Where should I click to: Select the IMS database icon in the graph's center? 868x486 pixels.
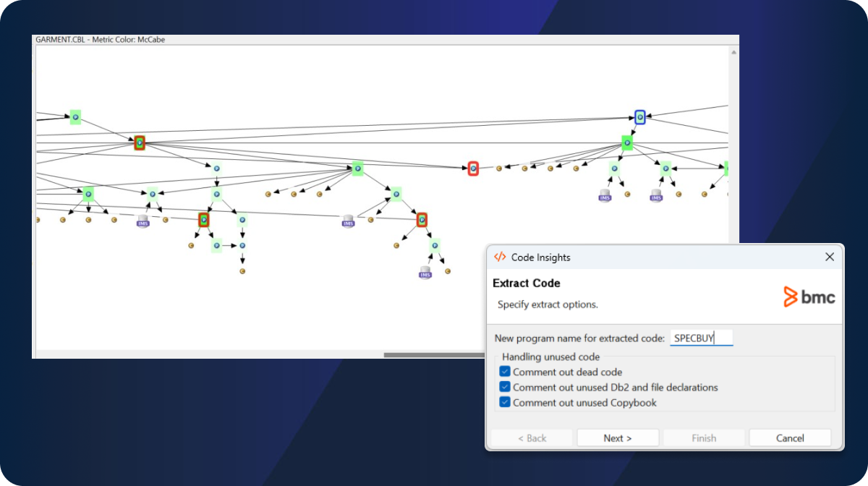tap(349, 221)
